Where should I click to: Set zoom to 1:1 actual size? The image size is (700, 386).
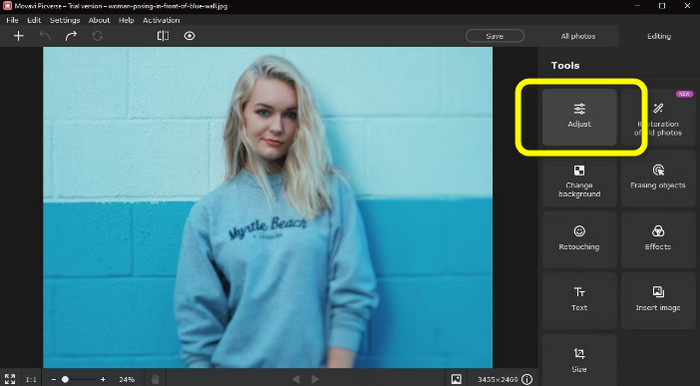tap(31, 379)
